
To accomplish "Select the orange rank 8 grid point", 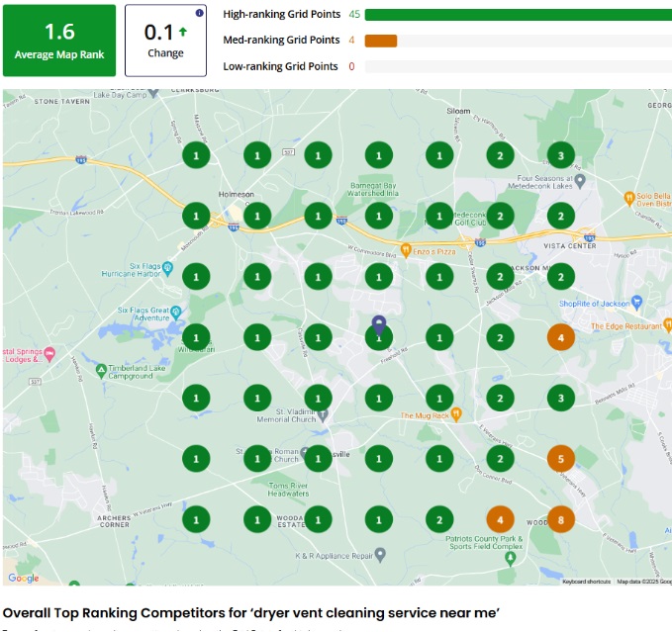I will (x=561, y=519).
